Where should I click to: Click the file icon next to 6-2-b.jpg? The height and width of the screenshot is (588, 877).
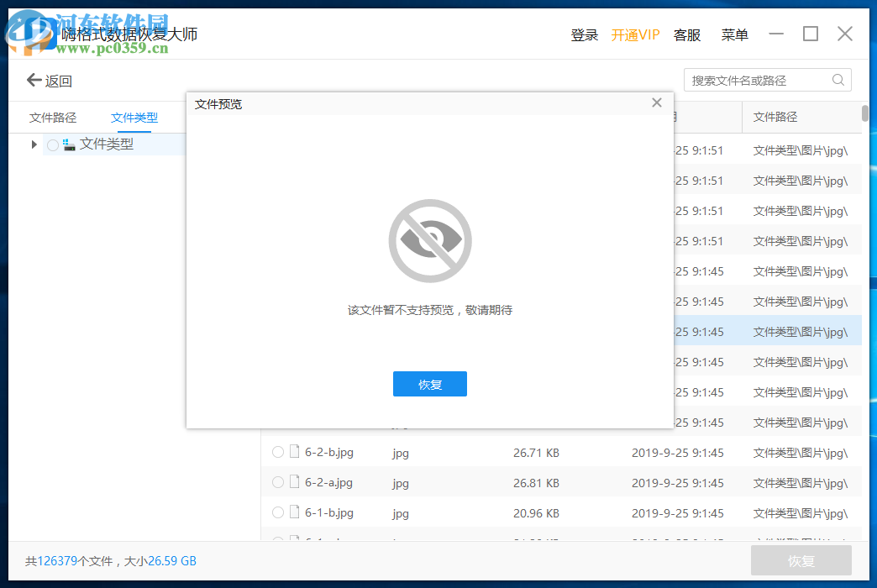pyautogui.click(x=294, y=452)
